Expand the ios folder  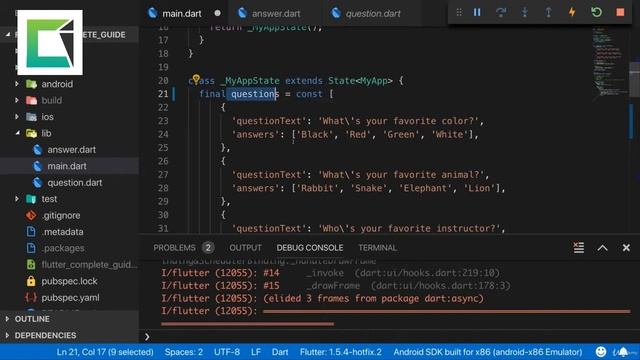pos(17,117)
